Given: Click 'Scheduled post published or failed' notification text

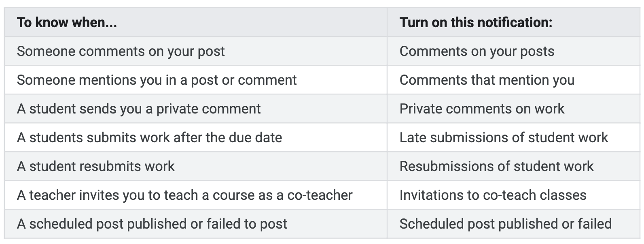Looking at the screenshot, I should 505,224.
